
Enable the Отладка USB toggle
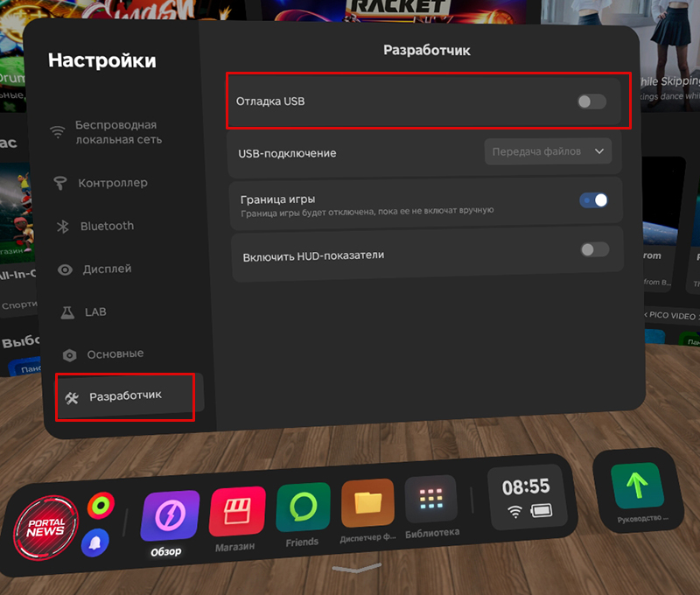pos(590,101)
